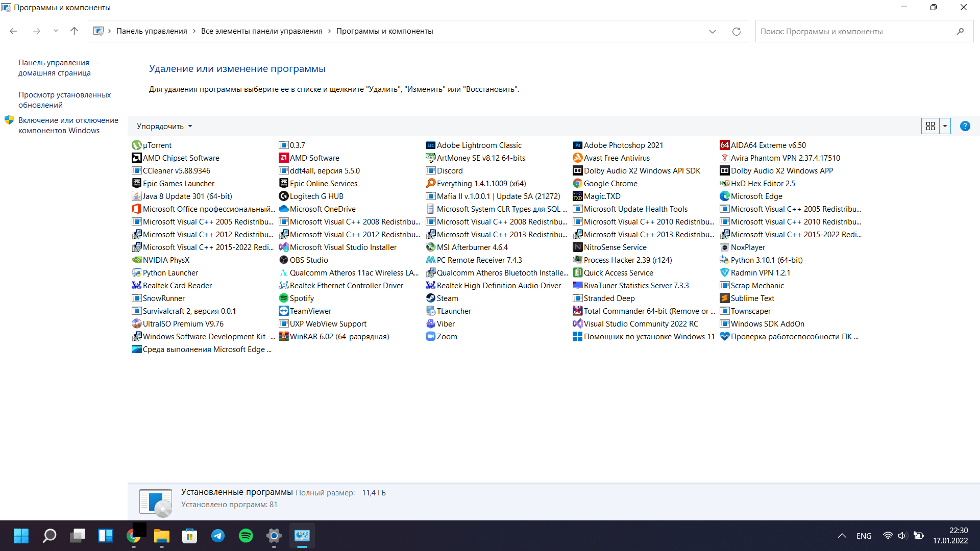The width and height of the screenshot is (980, 551).
Task: Go up one level with up arrow
Action: [x=74, y=31]
